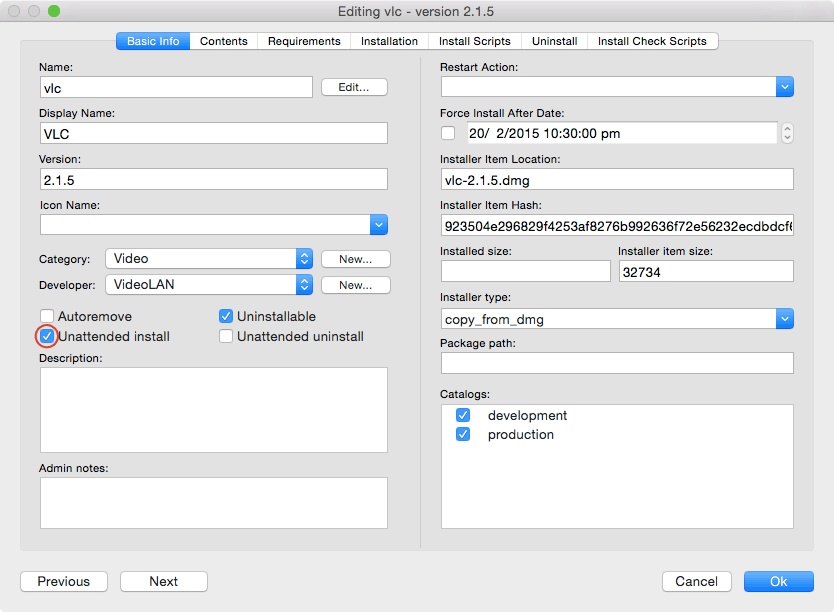The image size is (834, 612).
Task: Expand the Category dropdown showing Video
Action: (x=305, y=259)
